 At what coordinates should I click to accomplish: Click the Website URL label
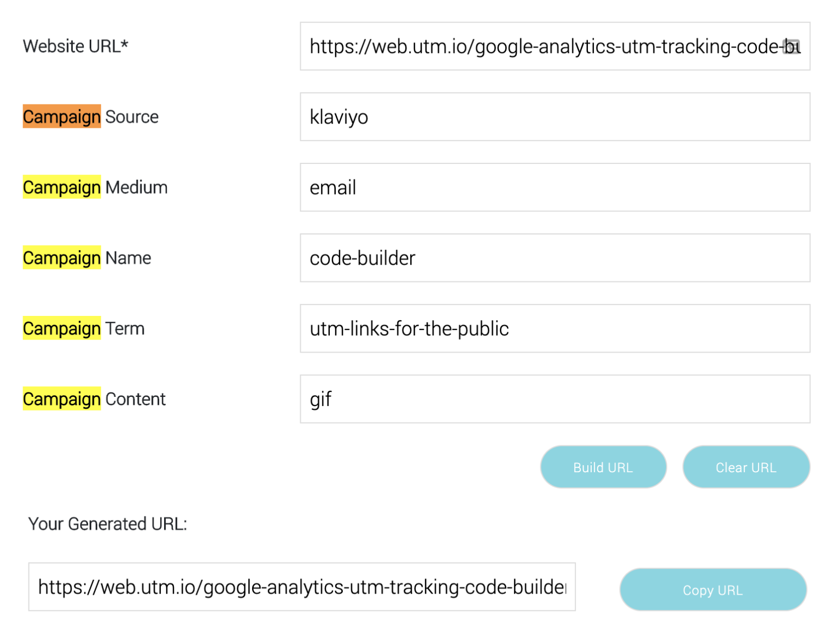pos(75,46)
